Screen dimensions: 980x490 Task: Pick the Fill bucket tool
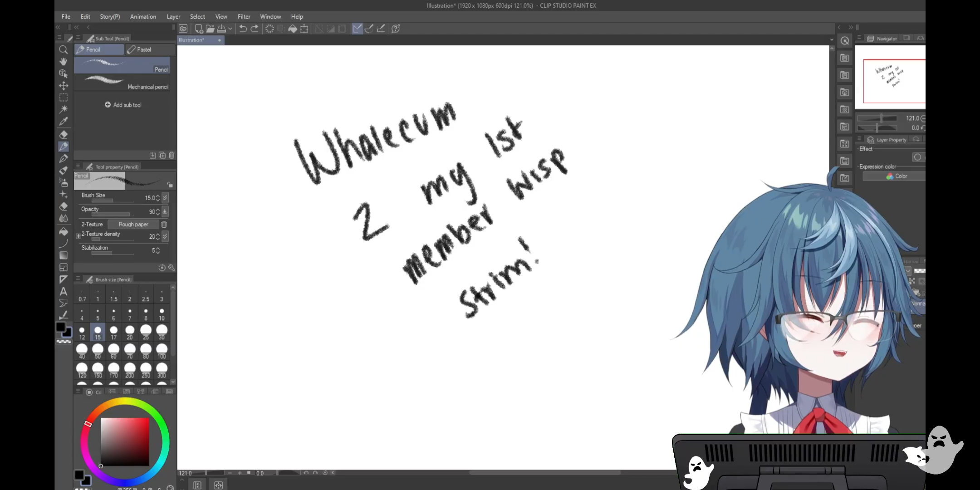64,231
